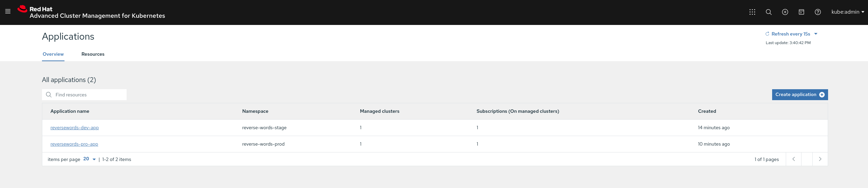The width and height of the screenshot is (868, 188).
Task: Switch to the Resources tab
Action: 93,54
